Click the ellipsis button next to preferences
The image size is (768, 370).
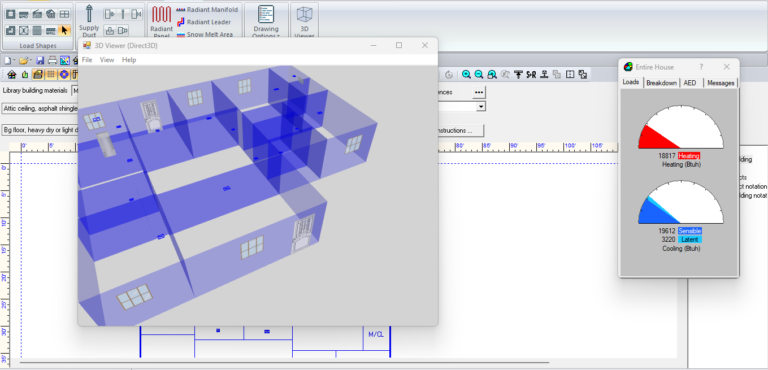coord(479,92)
